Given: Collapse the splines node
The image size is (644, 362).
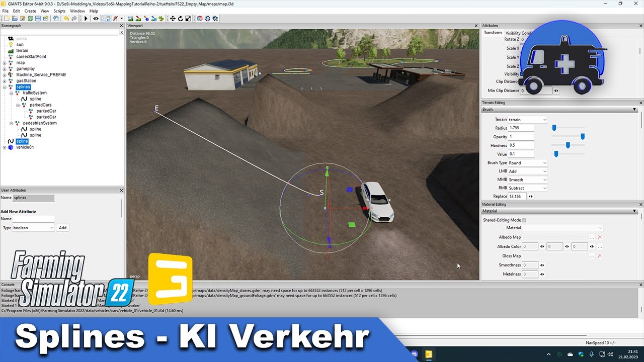Looking at the screenshot, I should (x=5, y=87).
